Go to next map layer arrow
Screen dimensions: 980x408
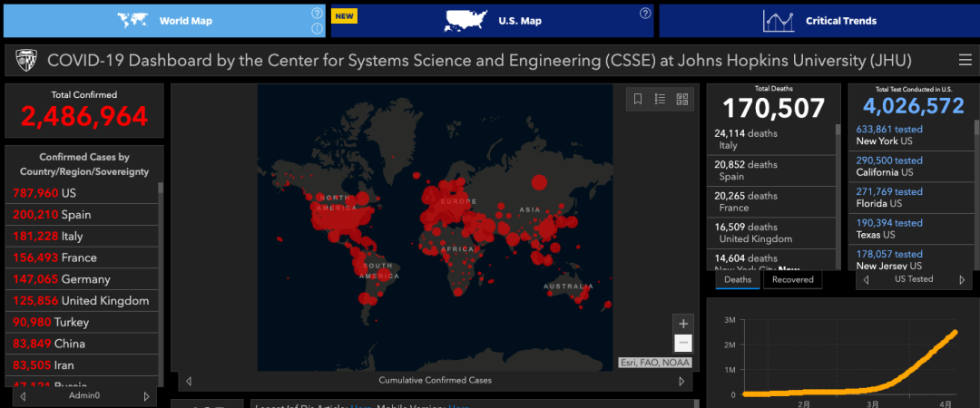[x=681, y=381]
